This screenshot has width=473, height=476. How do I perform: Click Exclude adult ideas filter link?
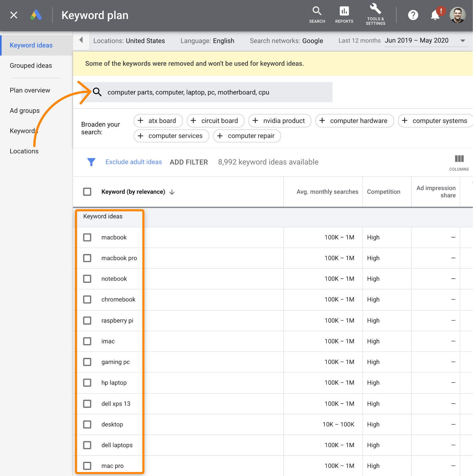click(x=134, y=162)
